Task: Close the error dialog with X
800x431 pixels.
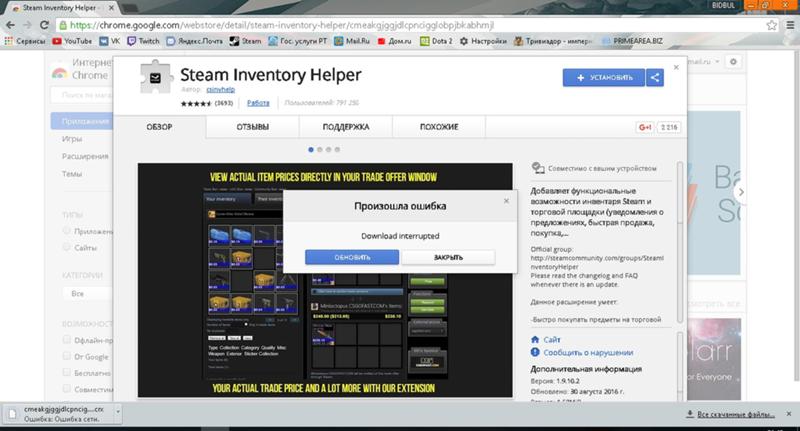Action: (506, 201)
